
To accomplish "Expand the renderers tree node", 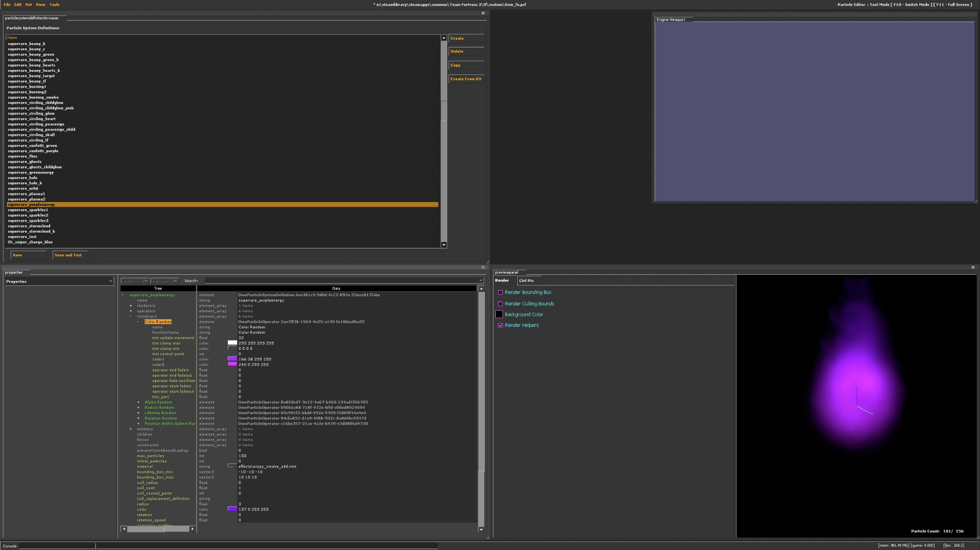I will 131,305.
